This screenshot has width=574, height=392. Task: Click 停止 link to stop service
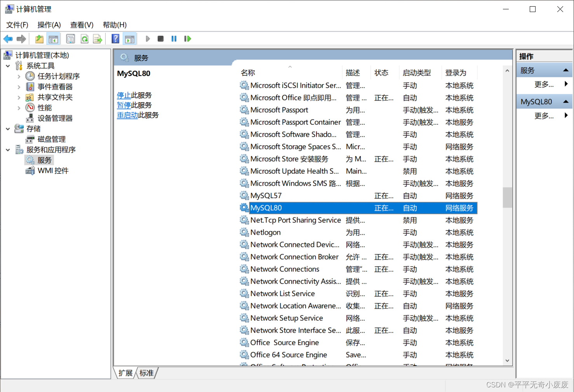pyautogui.click(x=124, y=95)
